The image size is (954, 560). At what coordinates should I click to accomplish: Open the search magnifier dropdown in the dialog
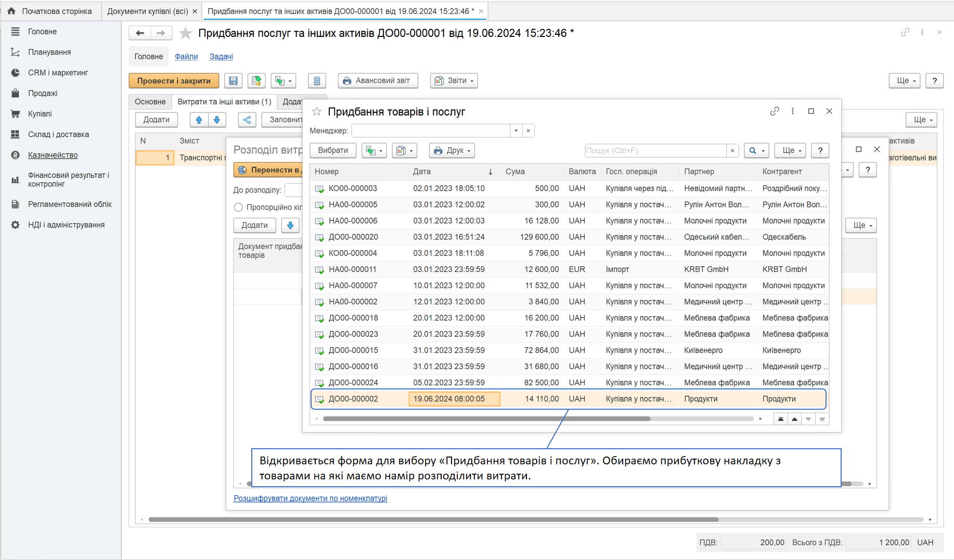coord(756,150)
